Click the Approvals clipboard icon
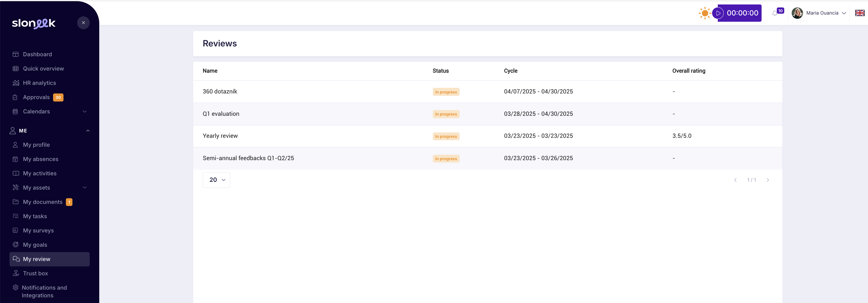The width and height of the screenshot is (868, 303). [15, 97]
